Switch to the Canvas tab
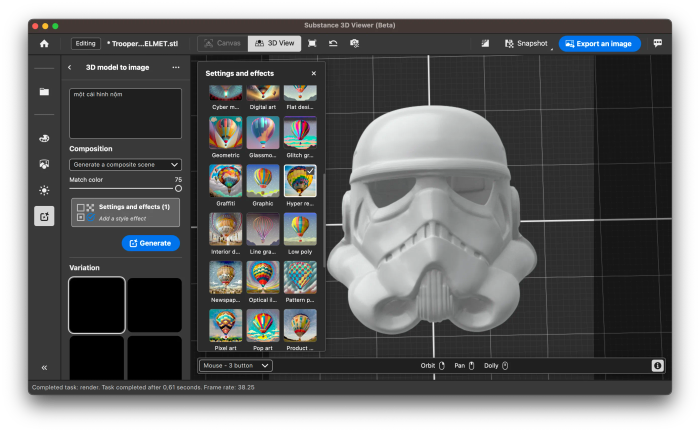Screen dimensions: 700x432 pyautogui.click(x=222, y=43)
